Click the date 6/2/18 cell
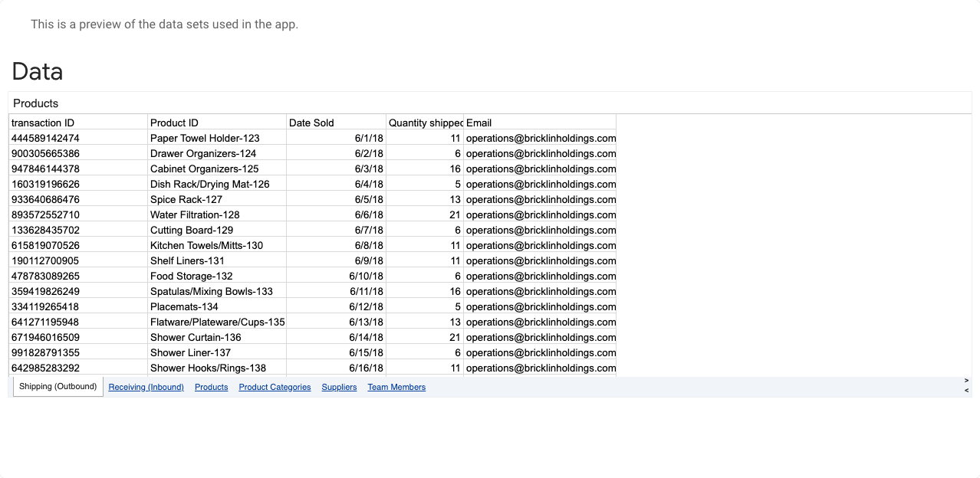Viewport: 980px width, 478px height. (337, 153)
